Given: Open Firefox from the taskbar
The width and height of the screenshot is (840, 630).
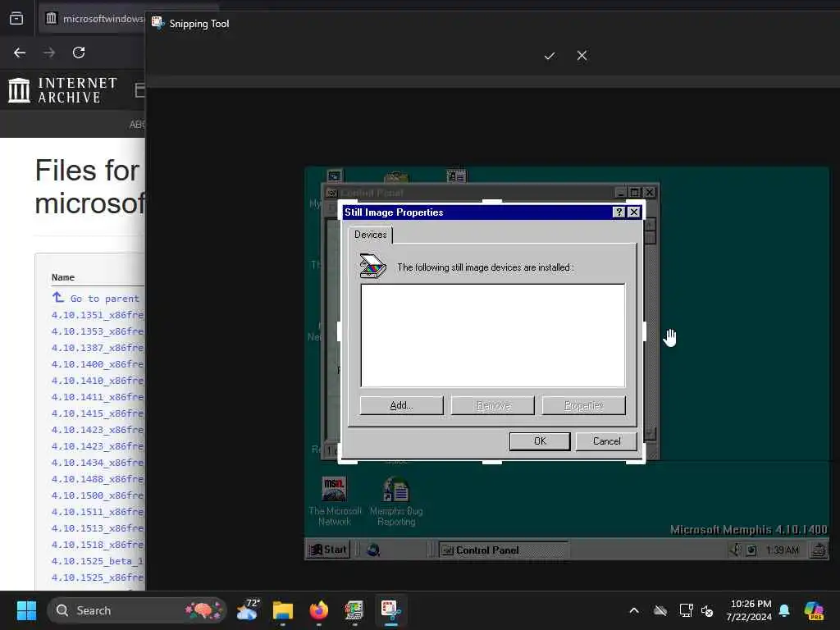Looking at the screenshot, I should [319, 610].
